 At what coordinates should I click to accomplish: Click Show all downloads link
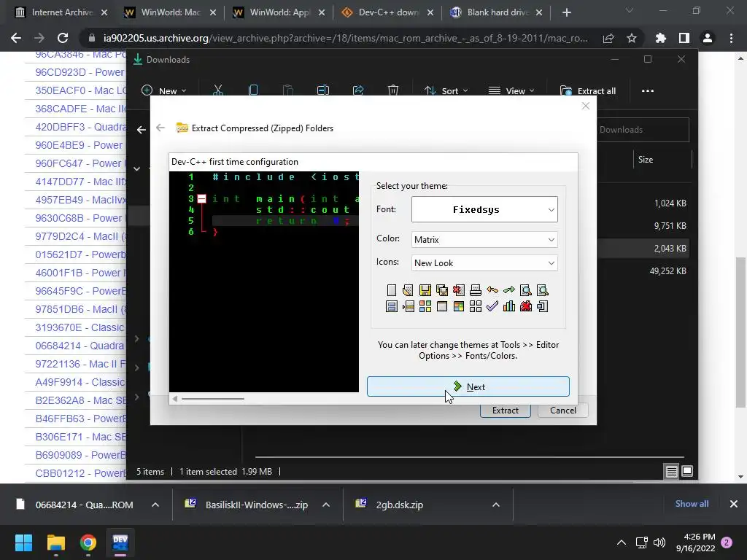pyautogui.click(x=692, y=504)
